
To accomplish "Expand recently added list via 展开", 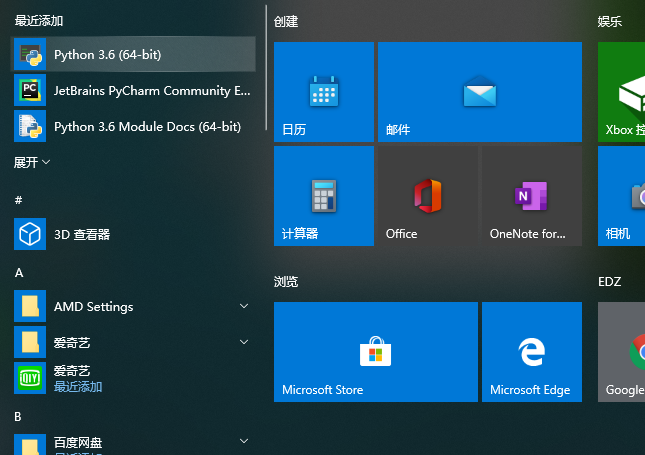I will [x=32, y=162].
